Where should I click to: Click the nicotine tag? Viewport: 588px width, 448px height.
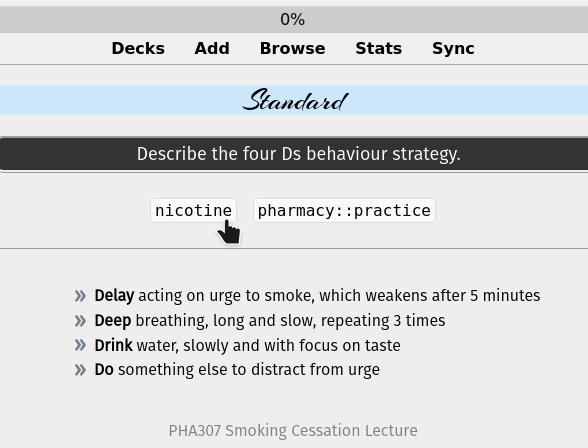194,211
